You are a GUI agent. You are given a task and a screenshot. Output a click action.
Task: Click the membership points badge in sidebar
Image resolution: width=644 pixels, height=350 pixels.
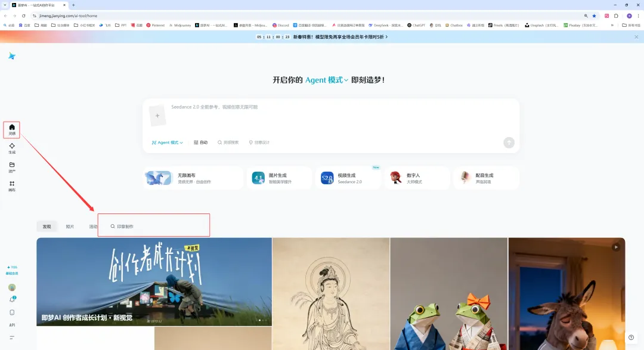click(x=12, y=270)
